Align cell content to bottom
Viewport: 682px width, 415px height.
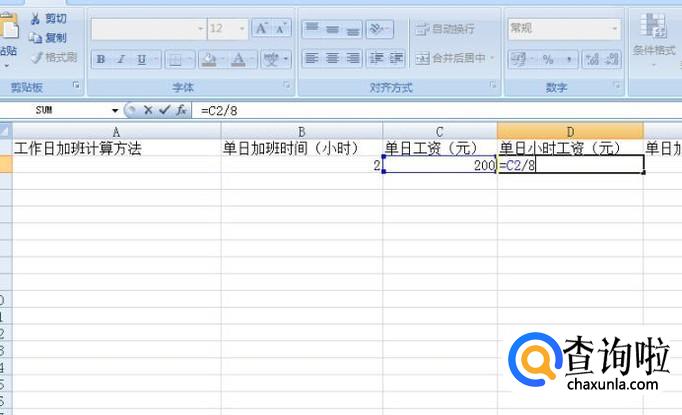click(352, 29)
